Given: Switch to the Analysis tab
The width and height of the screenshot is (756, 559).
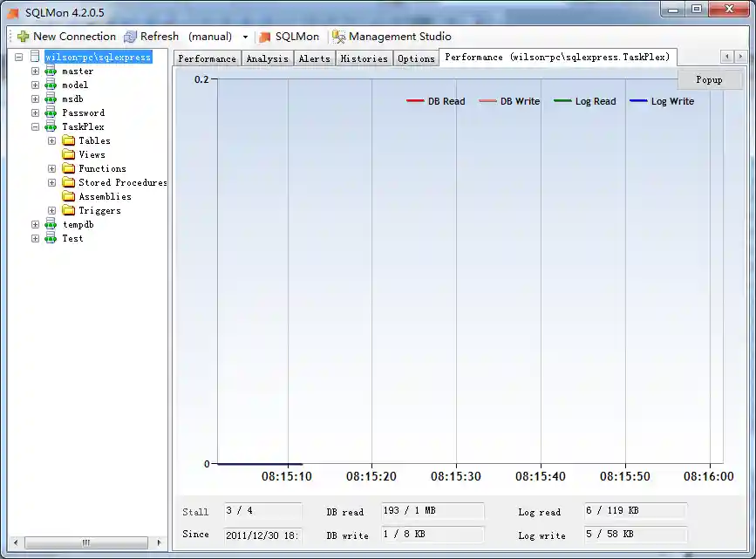Looking at the screenshot, I should point(267,58).
